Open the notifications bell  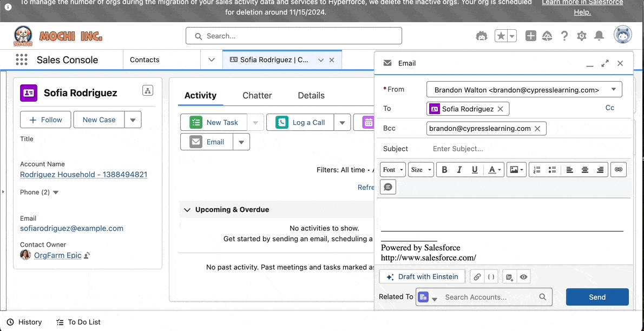coord(599,36)
